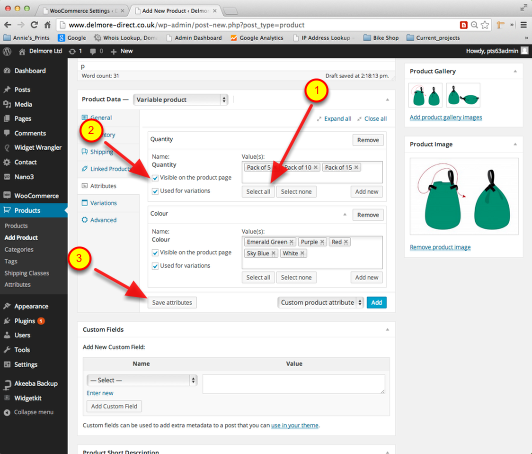The image size is (532, 454).
Task: Open the Custom product attribute dropdown
Action: pos(321,302)
